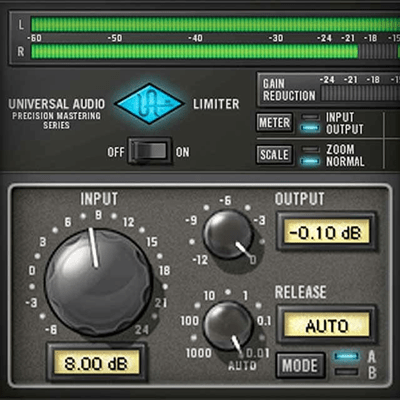Click the Universal Audio diamond logo

point(149,104)
